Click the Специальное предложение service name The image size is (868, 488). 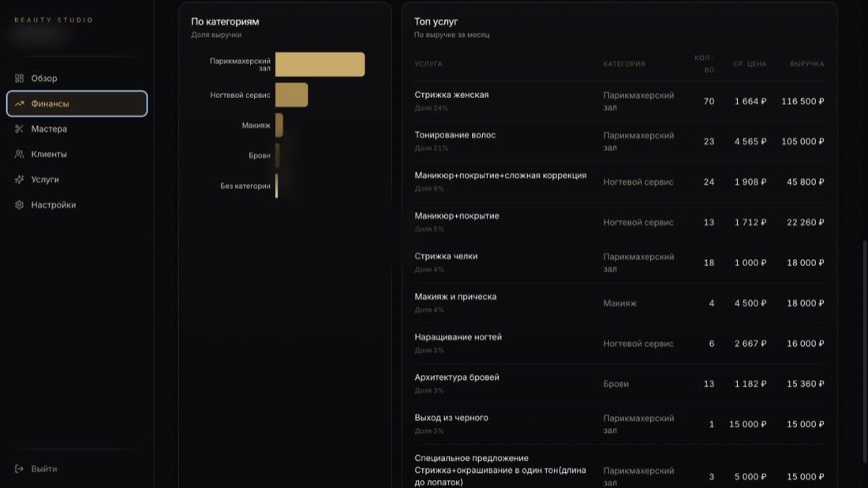tap(499, 470)
